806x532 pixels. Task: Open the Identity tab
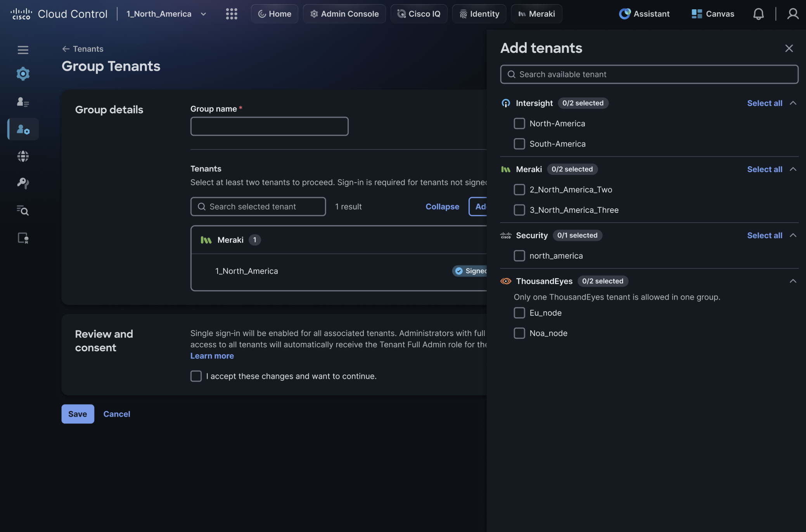click(x=479, y=14)
